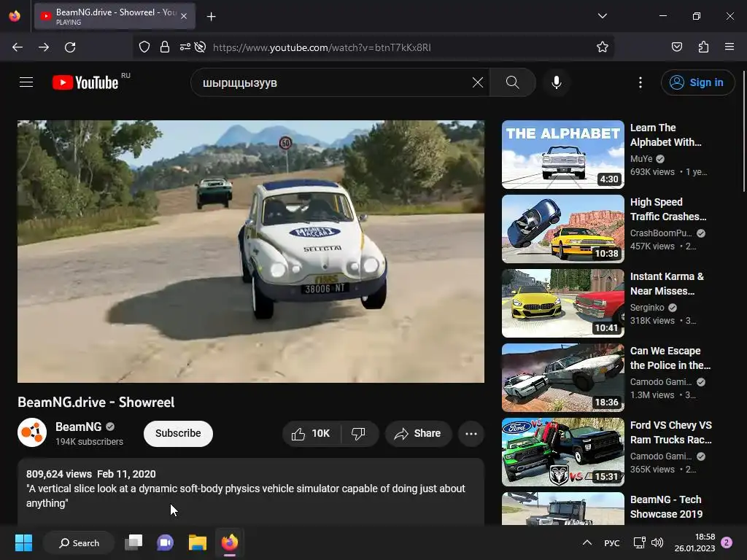Bookmark this page with the star
Viewport: 747px width, 560px height.
pos(602,47)
